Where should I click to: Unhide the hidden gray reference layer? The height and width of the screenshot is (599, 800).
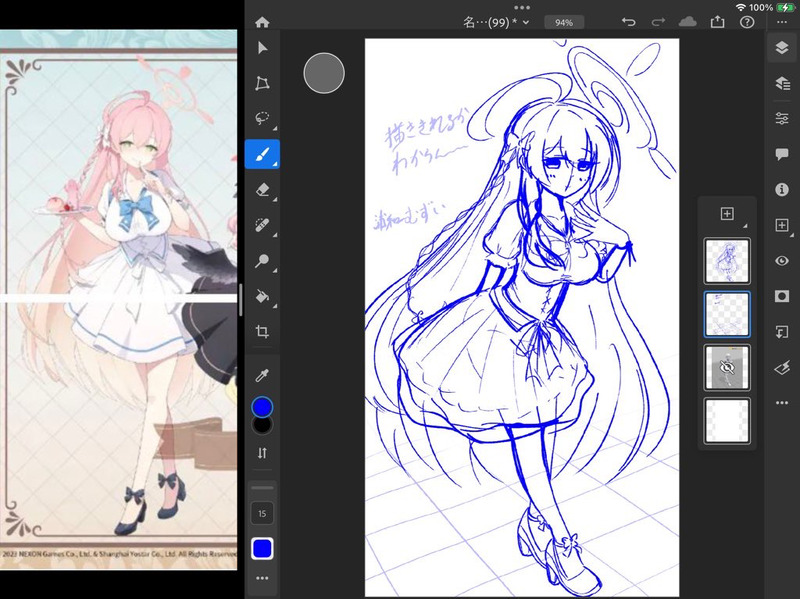(727, 367)
